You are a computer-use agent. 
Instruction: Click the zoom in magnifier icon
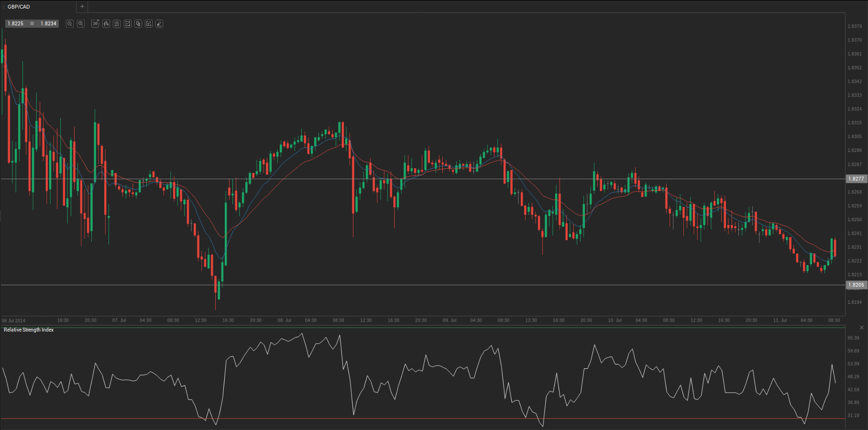click(x=81, y=23)
